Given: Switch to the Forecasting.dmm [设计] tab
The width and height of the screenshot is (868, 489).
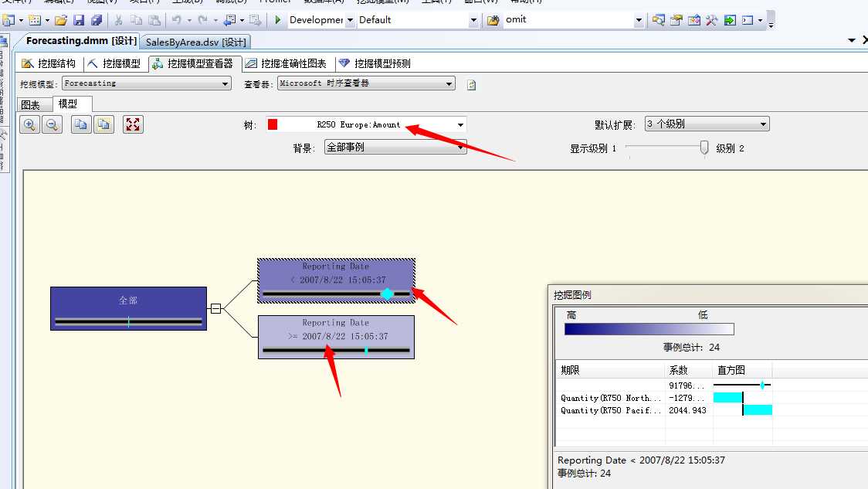Looking at the screenshot, I should click(81, 41).
